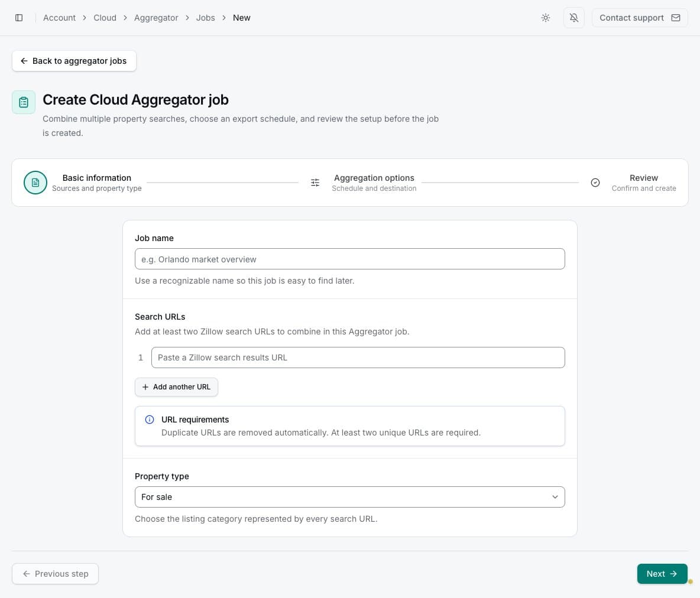Click the Aggregation options sliders icon
This screenshot has height=598, width=700.
coord(315,183)
